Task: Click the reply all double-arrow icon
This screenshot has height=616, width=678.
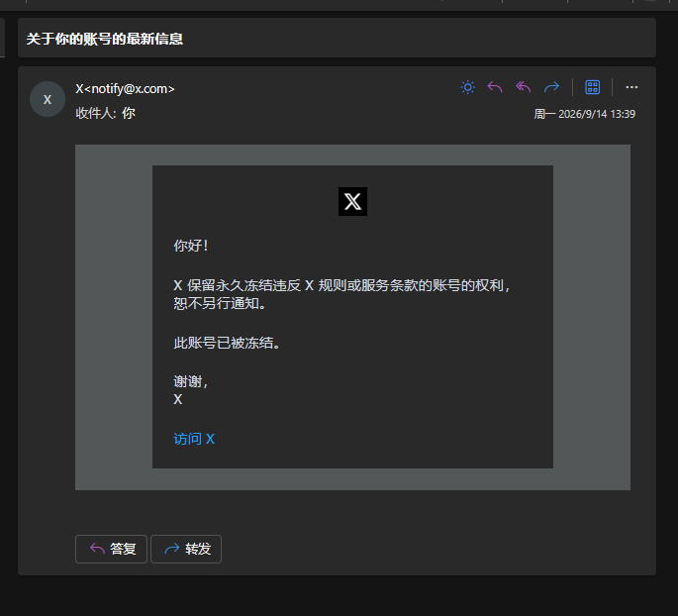Action: [x=524, y=87]
